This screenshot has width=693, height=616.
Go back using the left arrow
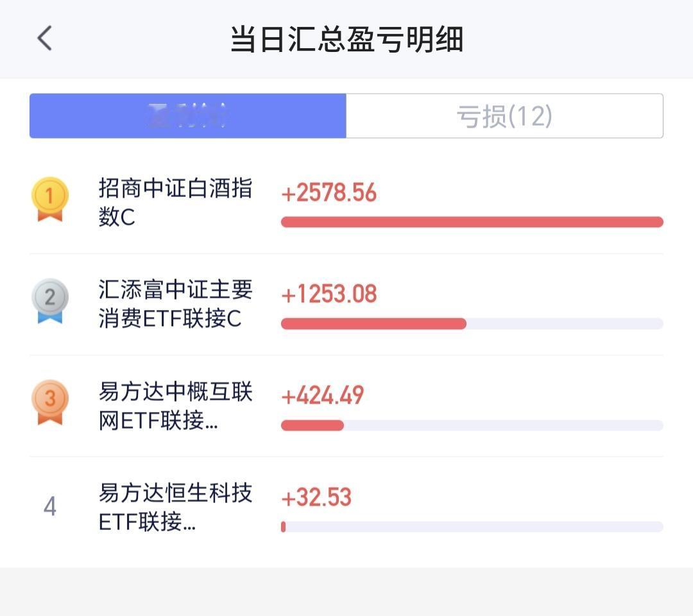(44, 38)
